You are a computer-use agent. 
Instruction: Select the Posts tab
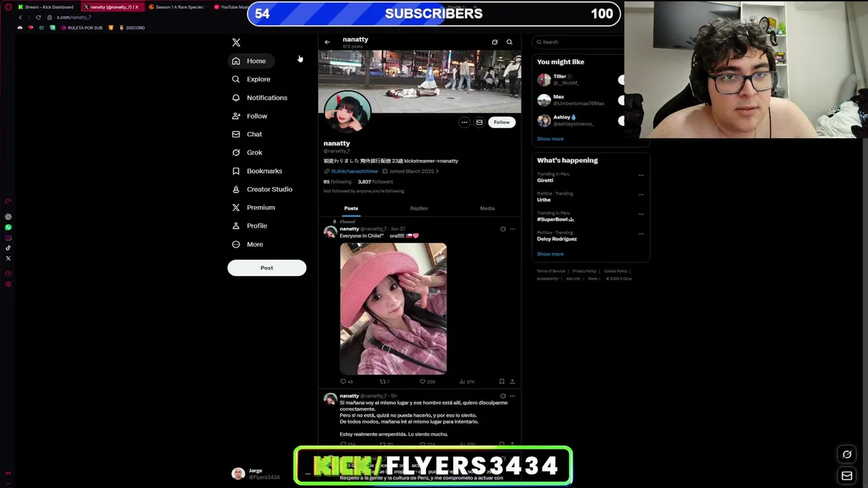351,208
